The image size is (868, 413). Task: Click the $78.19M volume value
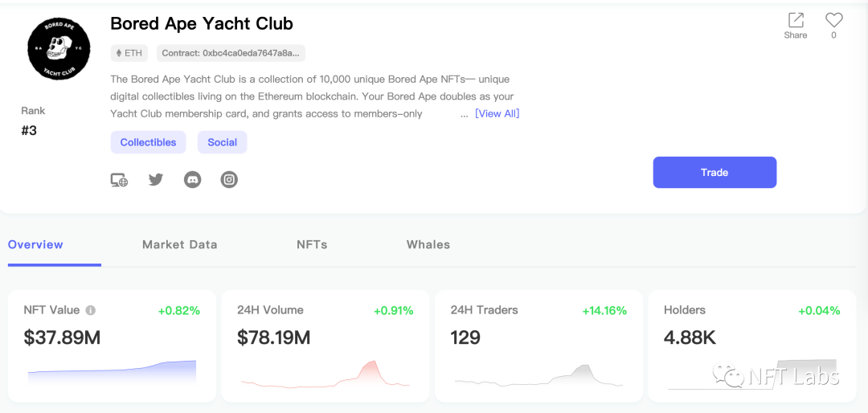(x=273, y=337)
